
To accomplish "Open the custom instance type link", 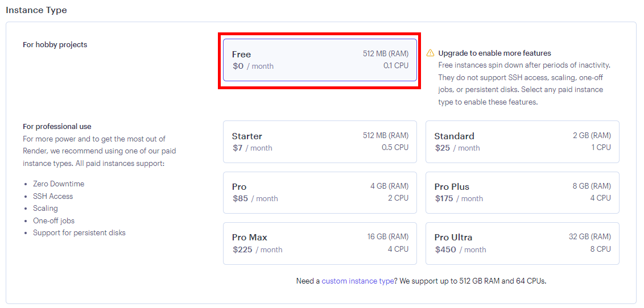I will (x=357, y=281).
